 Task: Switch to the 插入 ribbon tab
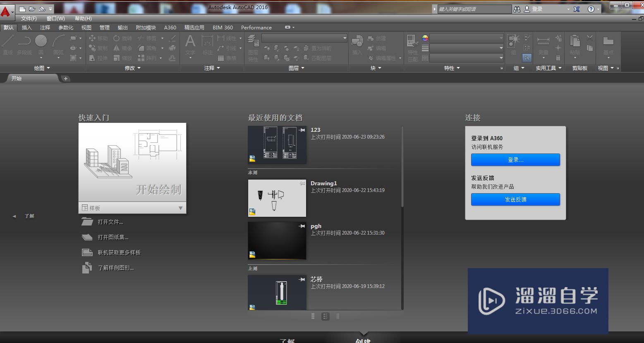pyautogui.click(x=26, y=27)
